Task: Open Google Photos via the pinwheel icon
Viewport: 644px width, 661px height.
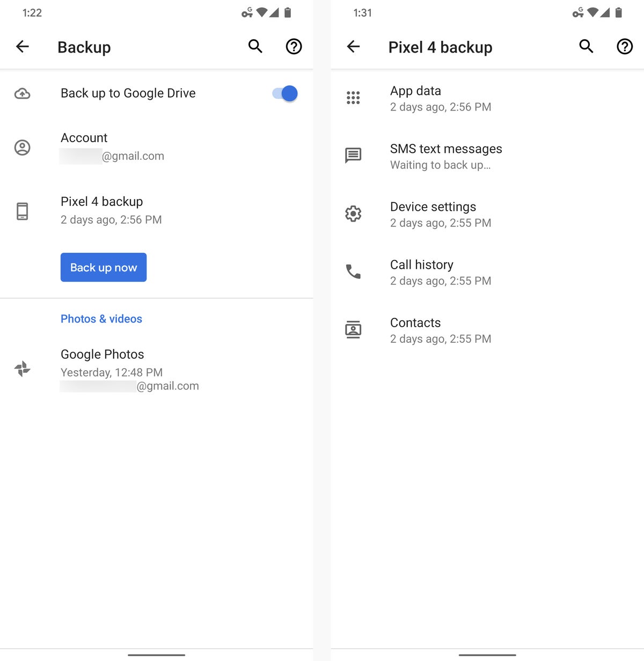Action: 22,369
